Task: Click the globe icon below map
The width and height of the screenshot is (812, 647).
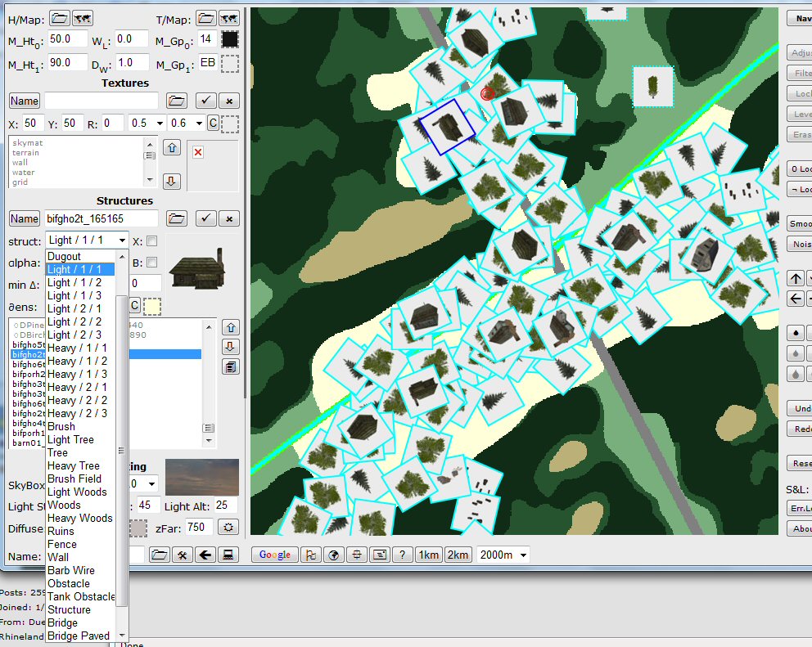Action: (x=334, y=555)
